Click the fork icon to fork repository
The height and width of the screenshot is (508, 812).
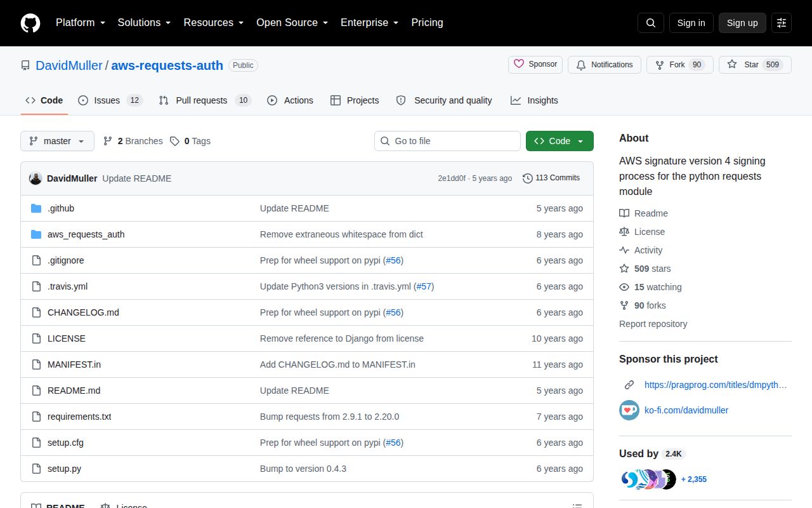point(660,65)
